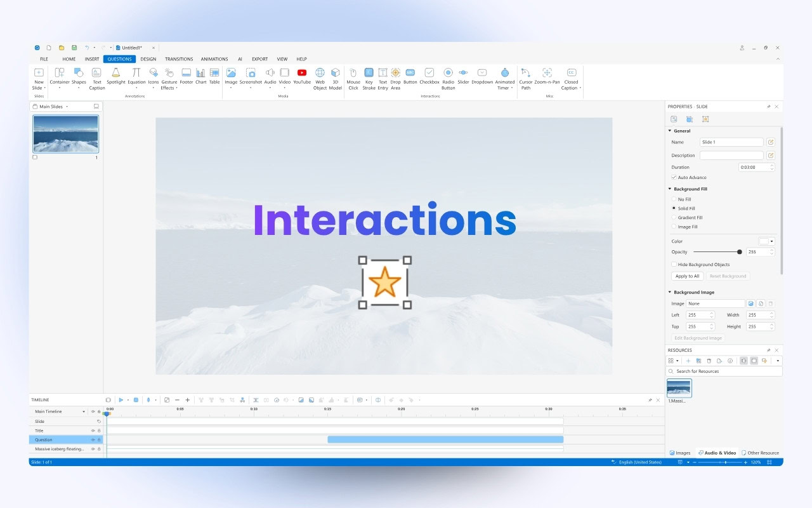Collapse the General properties section
This screenshot has height=508, width=812.
point(669,131)
